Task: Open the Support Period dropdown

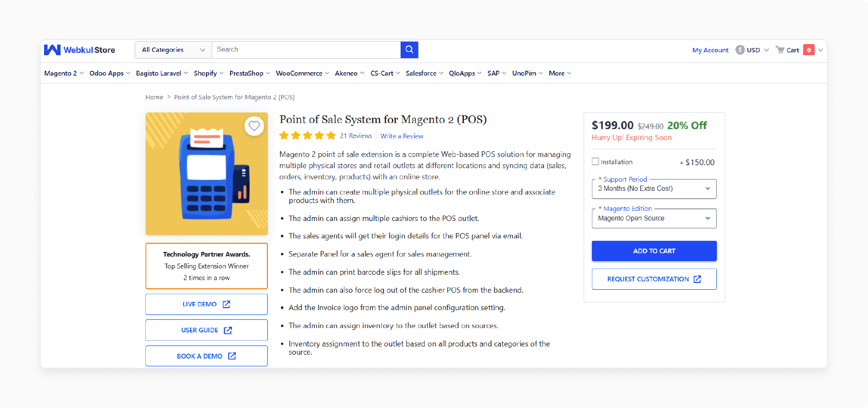Action: click(x=654, y=188)
